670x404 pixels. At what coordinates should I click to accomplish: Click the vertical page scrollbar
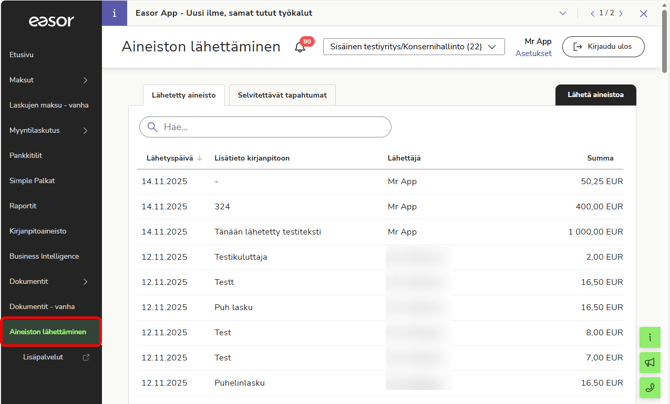[664, 41]
